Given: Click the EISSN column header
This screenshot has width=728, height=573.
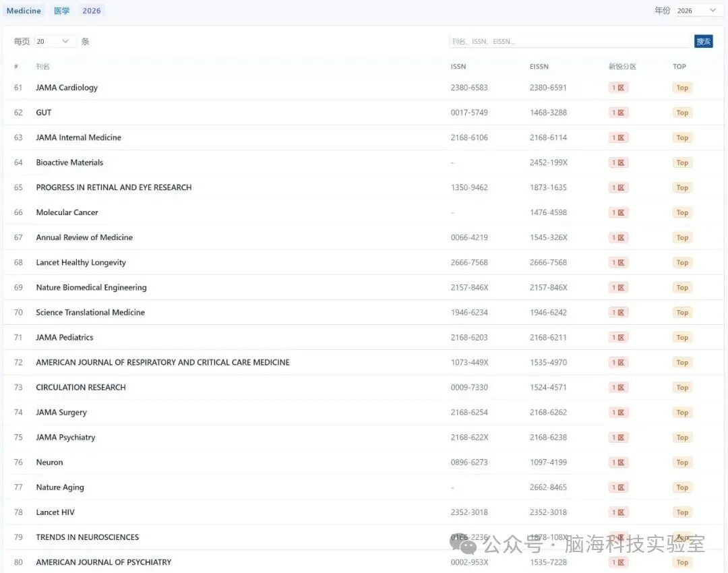Looking at the screenshot, I should pos(539,67).
